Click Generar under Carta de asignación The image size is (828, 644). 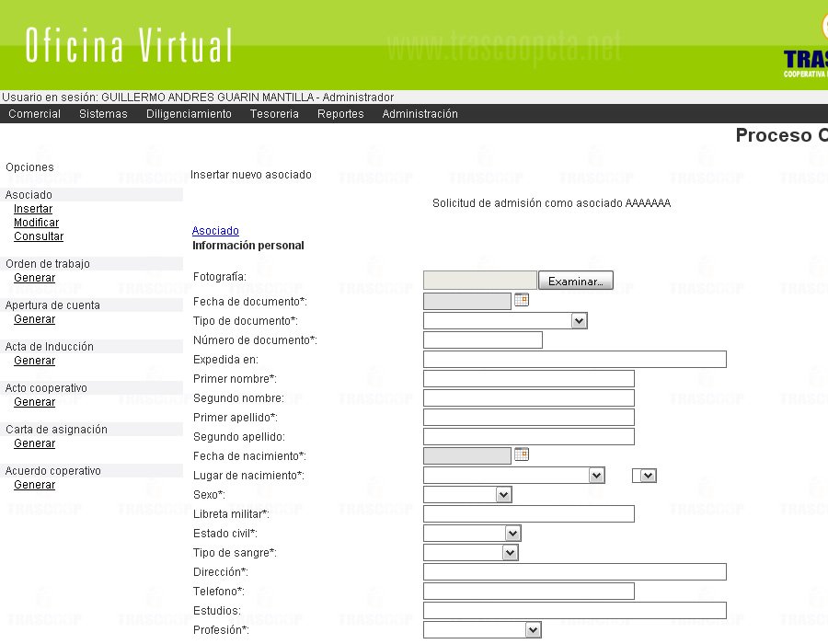(34, 443)
